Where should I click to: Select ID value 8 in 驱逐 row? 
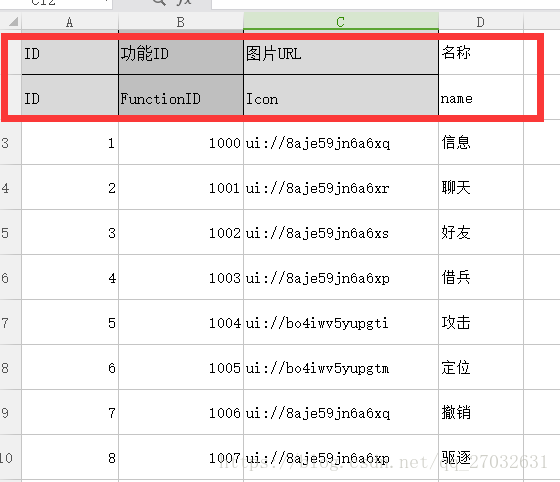tap(70, 457)
